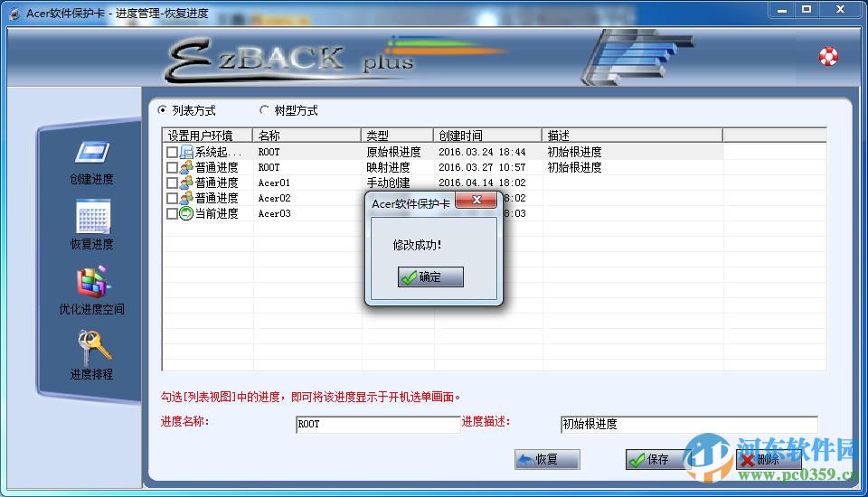The height and width of the screenshot is (497, 868).
Task: Click the current progress green icon for Acer03
Action: [186, 213]
